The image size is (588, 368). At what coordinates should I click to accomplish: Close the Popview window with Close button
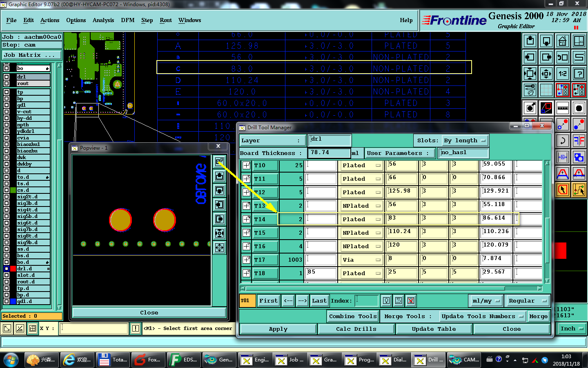149,313
